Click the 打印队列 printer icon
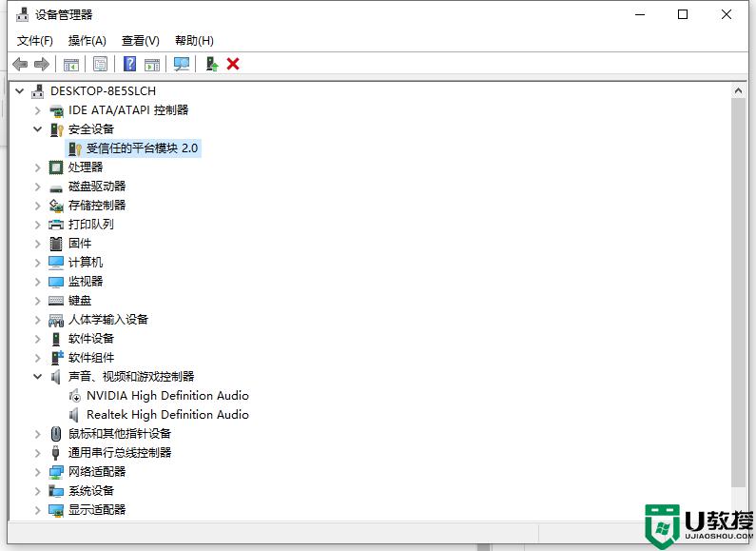756x551 pixels. point(56,225)
